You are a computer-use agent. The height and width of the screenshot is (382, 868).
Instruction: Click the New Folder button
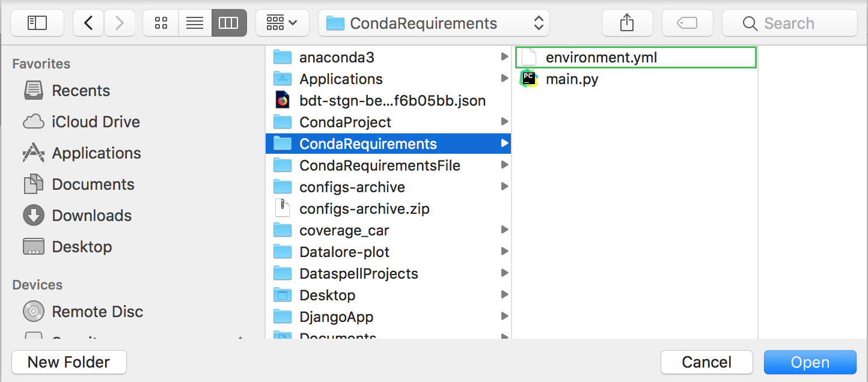[x=69, y=362]
